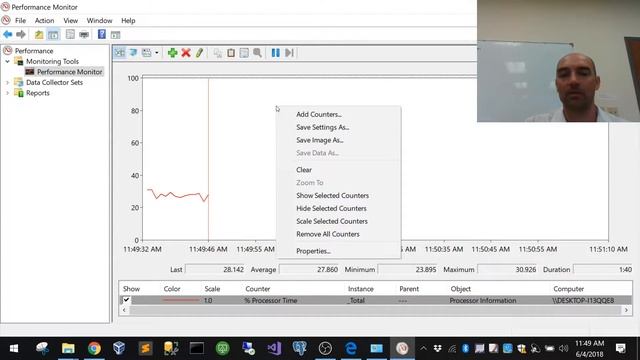Viewport: 640px width, 360px height.
Task: Expand the Reports tree node
Action: tap(7, 93)
